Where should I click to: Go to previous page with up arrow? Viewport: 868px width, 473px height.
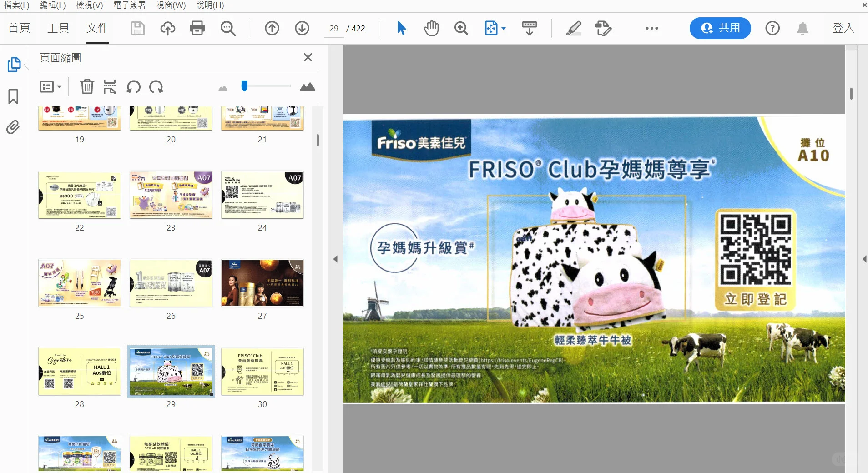[272, 28]
